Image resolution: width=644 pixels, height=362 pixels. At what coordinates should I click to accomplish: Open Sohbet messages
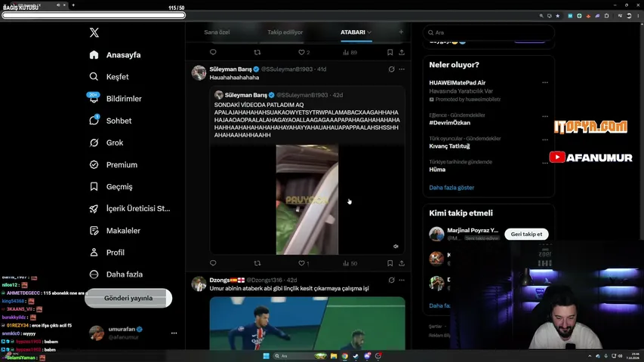point(110,121)
